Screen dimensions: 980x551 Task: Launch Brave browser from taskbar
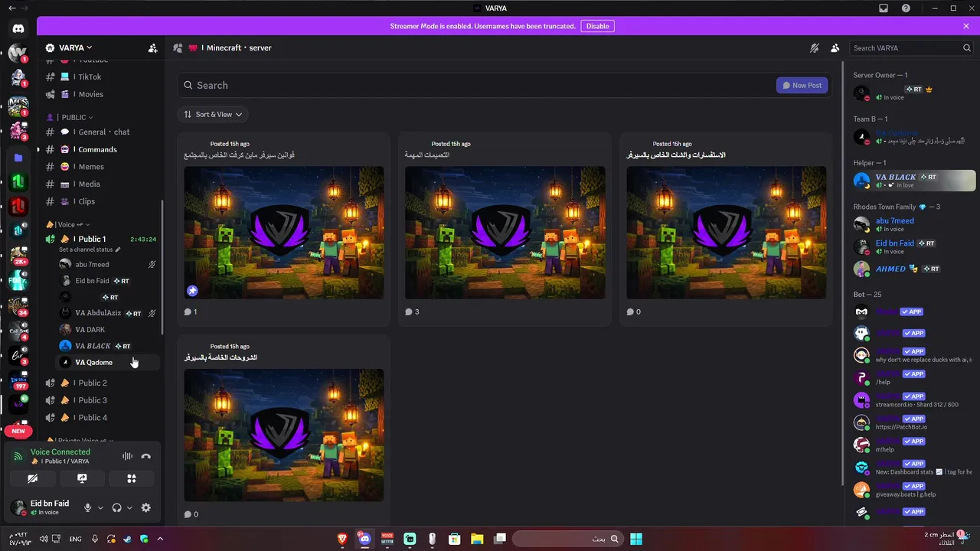pos(342,539)
